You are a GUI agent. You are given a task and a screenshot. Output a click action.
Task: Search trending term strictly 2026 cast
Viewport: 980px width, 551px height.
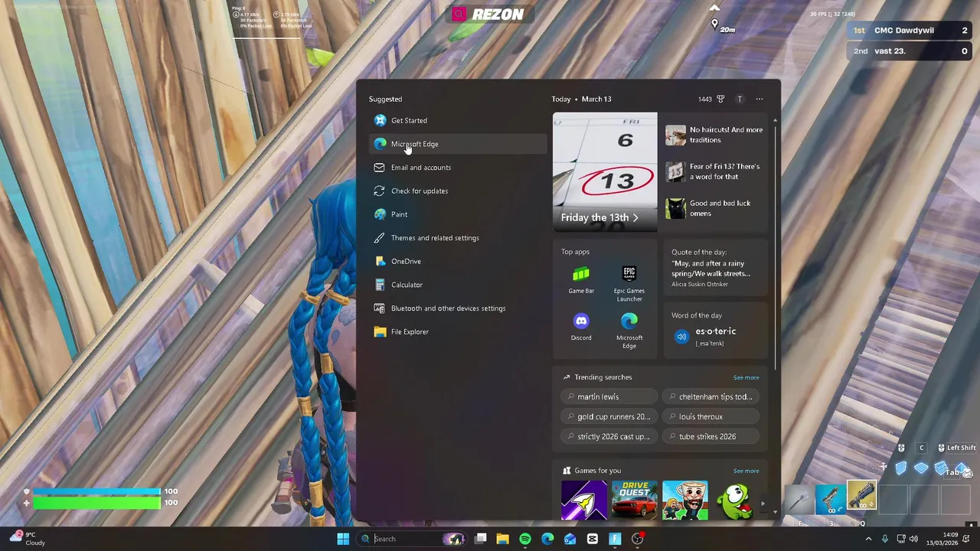(609, 436)
